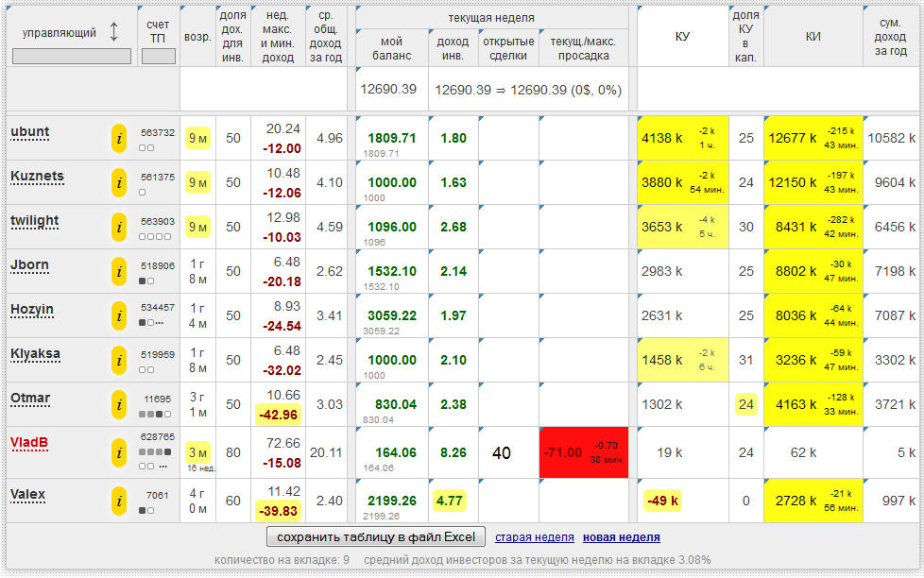Viewport: 924px width, 578px height.
Task: Click the КИ value 12677 k
Action: click(793, 139)
